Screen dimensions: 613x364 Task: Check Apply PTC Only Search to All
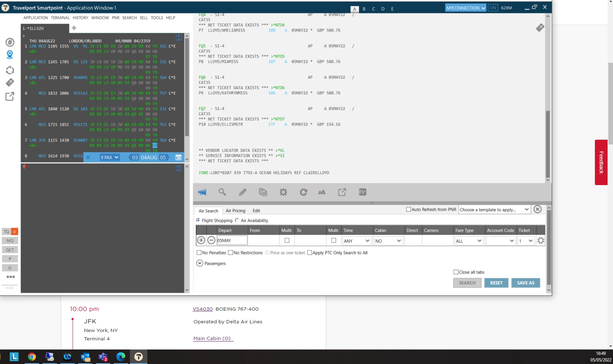[310, 253]
